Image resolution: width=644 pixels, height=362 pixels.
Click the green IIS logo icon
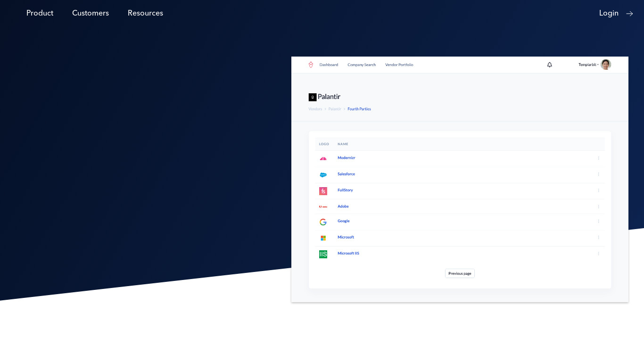point(323,254)
